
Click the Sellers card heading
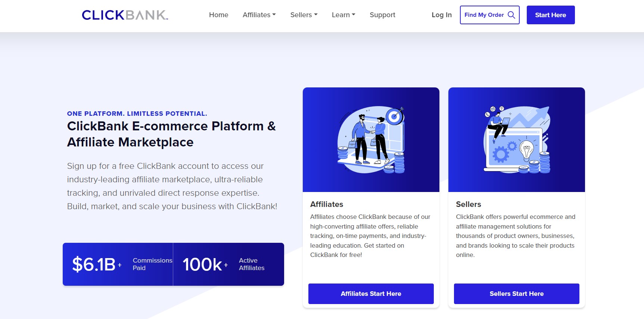pos(469,204)
